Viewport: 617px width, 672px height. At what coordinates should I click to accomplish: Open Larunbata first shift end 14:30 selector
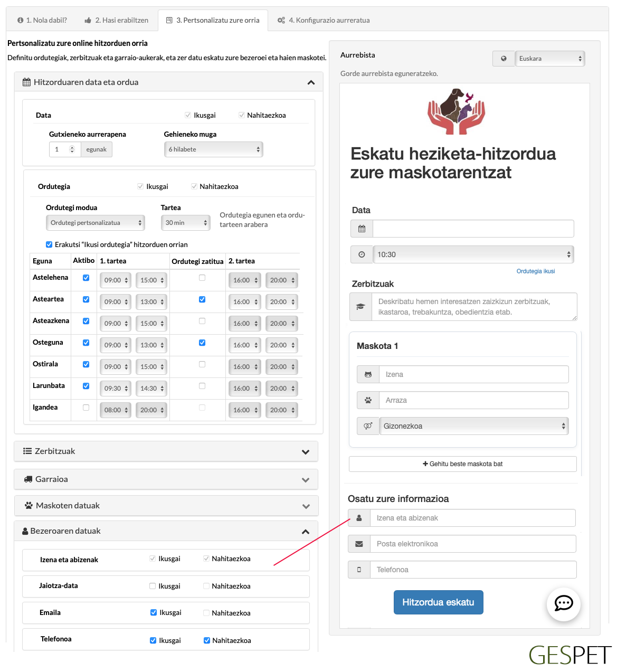[x=151, y=389]
